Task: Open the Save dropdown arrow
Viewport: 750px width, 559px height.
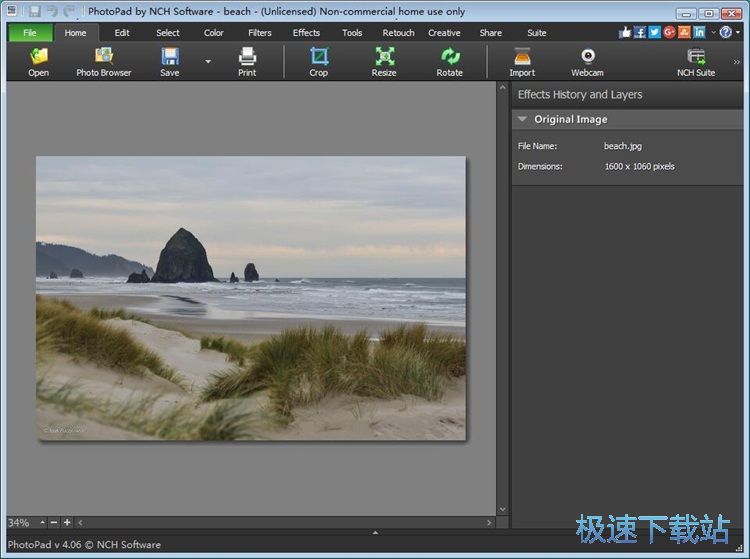Action: point(208,61)
